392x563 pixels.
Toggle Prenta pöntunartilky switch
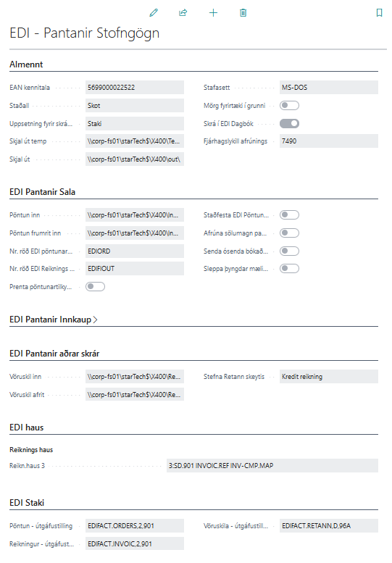point(95,286)
